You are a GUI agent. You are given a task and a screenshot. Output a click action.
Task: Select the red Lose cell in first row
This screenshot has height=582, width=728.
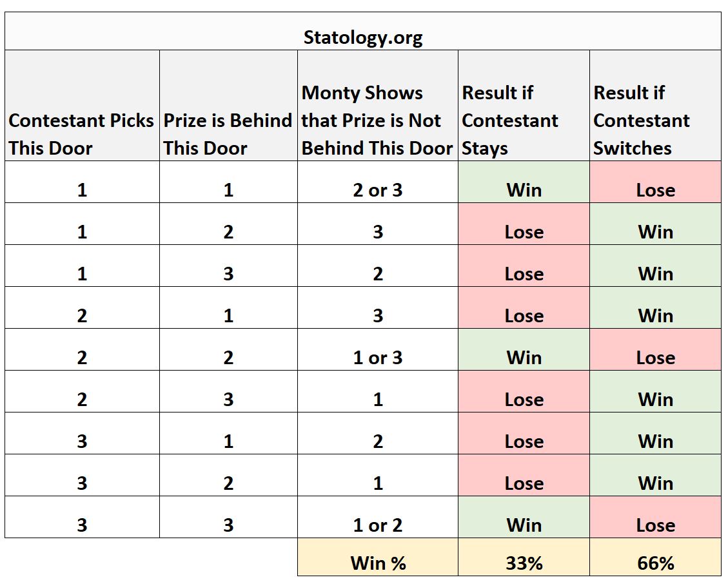pos(655,182)
